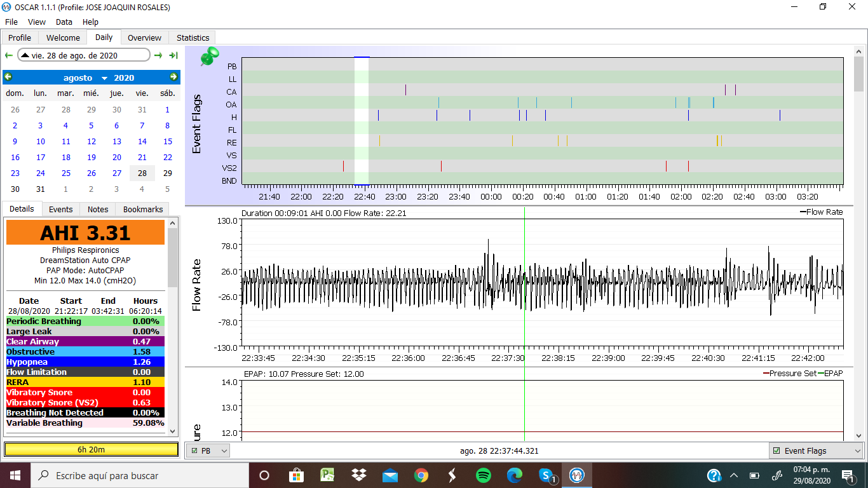The width and height of the screenshot is (868, 488).
Task: Click Pressure Set legend label
Action: (x=792, y=373)
